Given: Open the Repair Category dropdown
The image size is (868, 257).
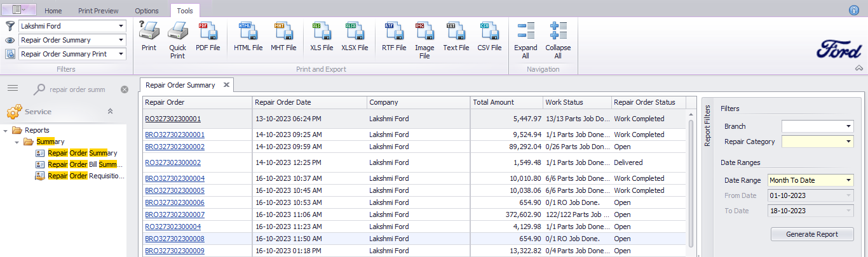Looking at the screenshot, I should tap(849, 141).
